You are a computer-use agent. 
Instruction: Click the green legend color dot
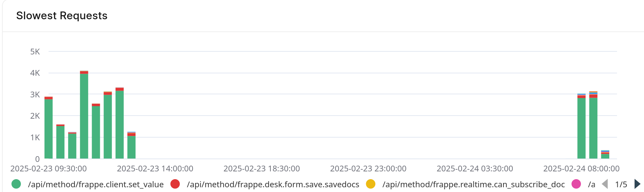point(16,184)
